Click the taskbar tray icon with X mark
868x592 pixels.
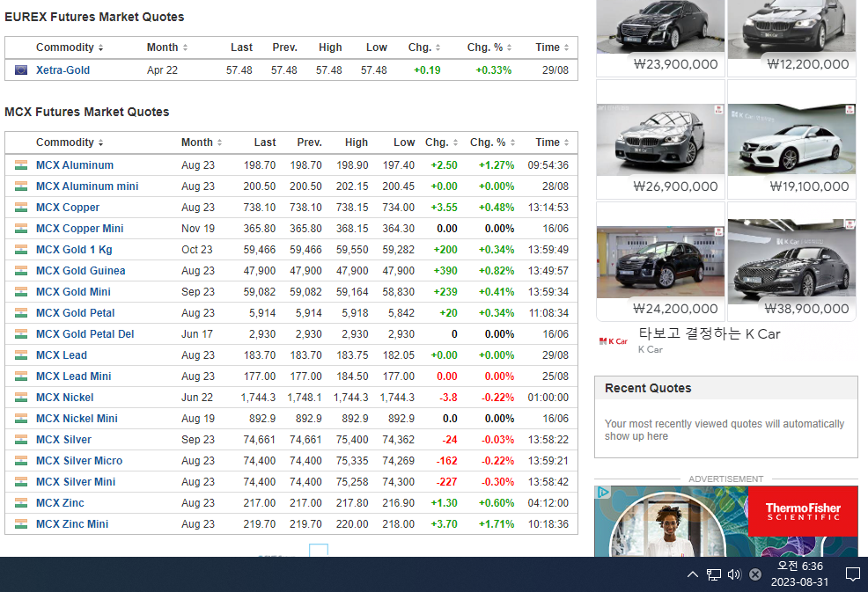tap(755, 574)
